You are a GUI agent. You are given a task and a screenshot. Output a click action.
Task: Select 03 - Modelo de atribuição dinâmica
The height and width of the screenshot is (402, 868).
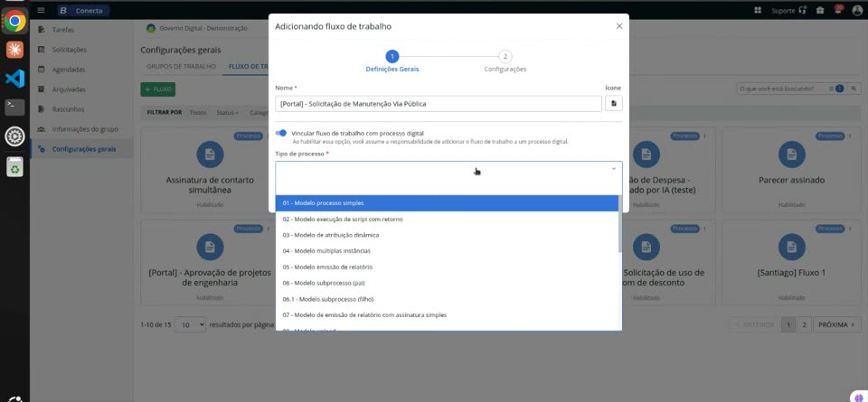click(x=446, y=235)
